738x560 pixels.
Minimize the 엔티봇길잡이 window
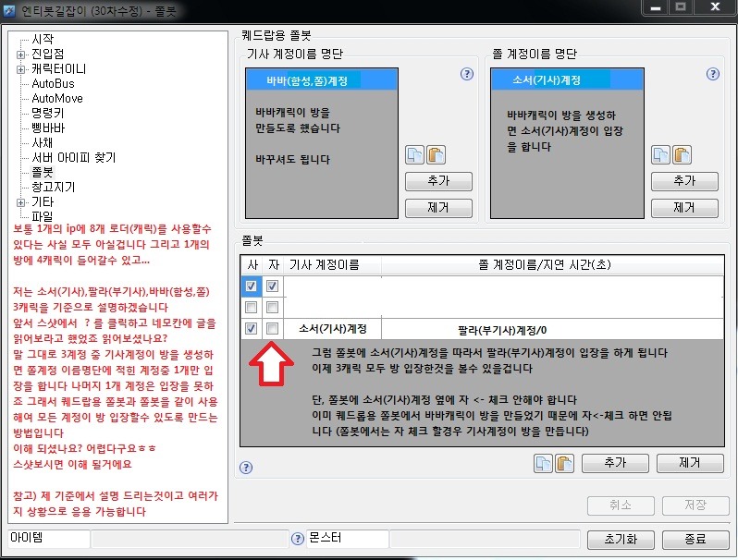point(655,7)
